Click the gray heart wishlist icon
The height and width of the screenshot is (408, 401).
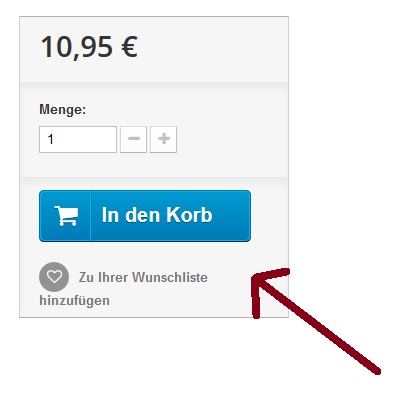[54, 277]
